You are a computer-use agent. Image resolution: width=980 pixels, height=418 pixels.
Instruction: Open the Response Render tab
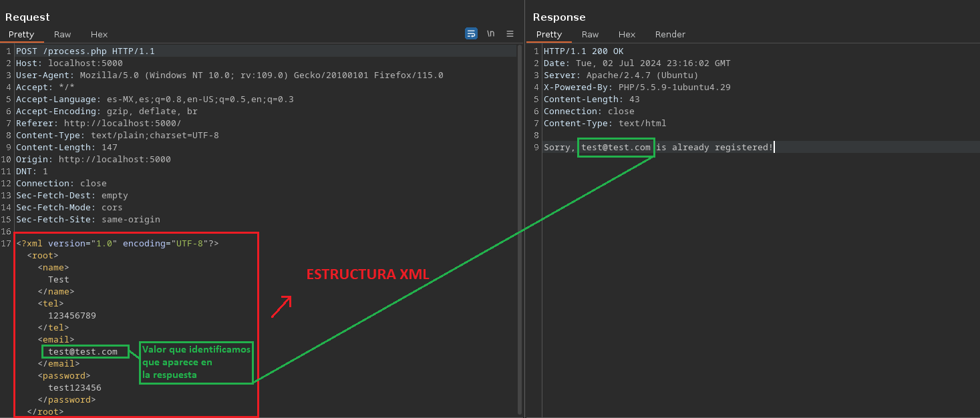(x=670, y=35)
